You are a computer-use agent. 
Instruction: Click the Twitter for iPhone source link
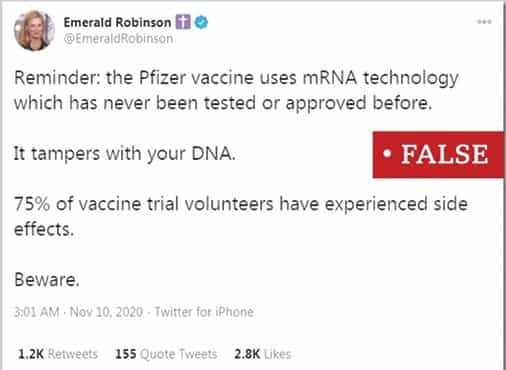point(204,312)
